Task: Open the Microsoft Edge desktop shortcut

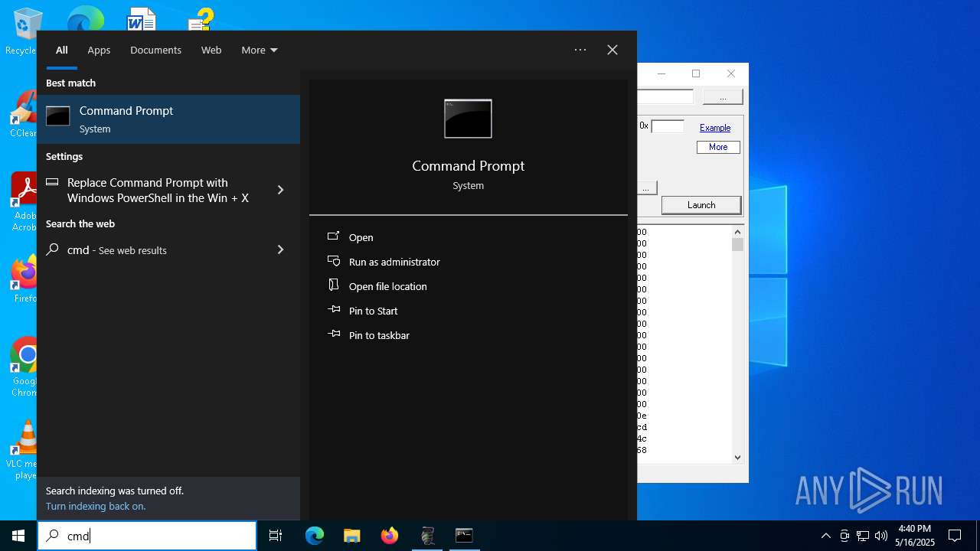Action: click(85, 18)
